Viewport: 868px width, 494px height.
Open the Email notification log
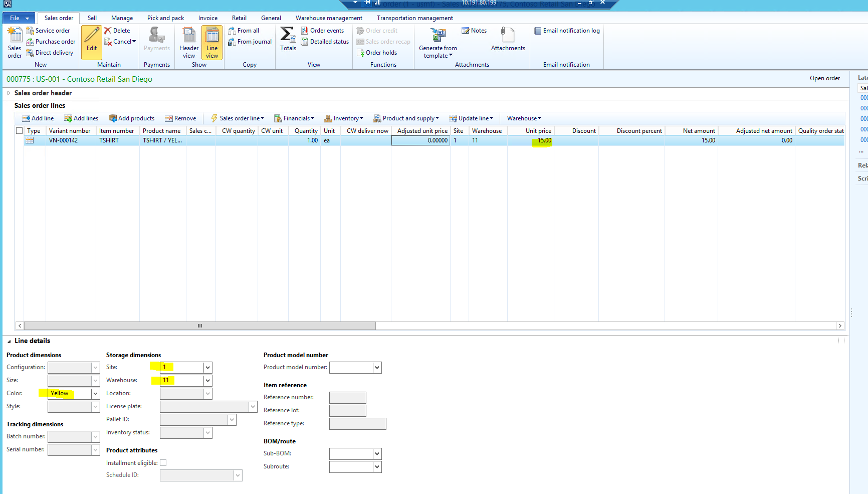pyautogui.click(x=567, y=31)
